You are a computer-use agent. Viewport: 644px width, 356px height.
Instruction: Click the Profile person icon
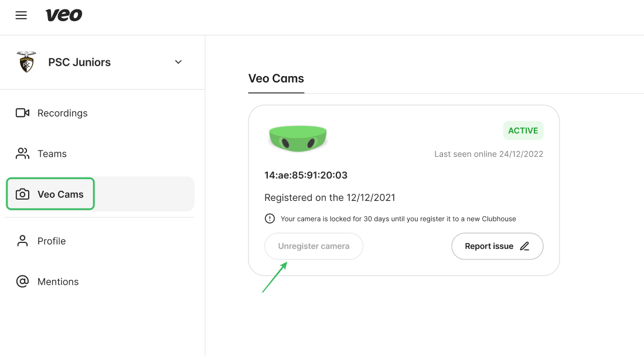click(x=23, y=241)
